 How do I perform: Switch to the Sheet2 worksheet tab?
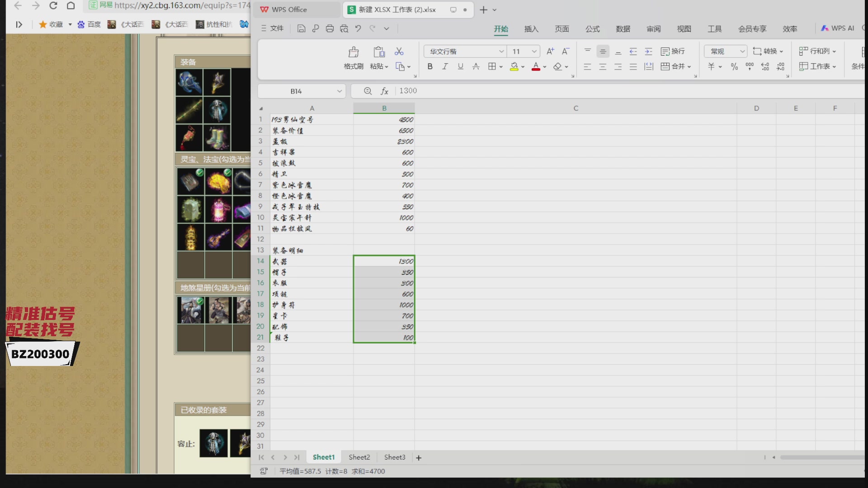pos(359,457)
